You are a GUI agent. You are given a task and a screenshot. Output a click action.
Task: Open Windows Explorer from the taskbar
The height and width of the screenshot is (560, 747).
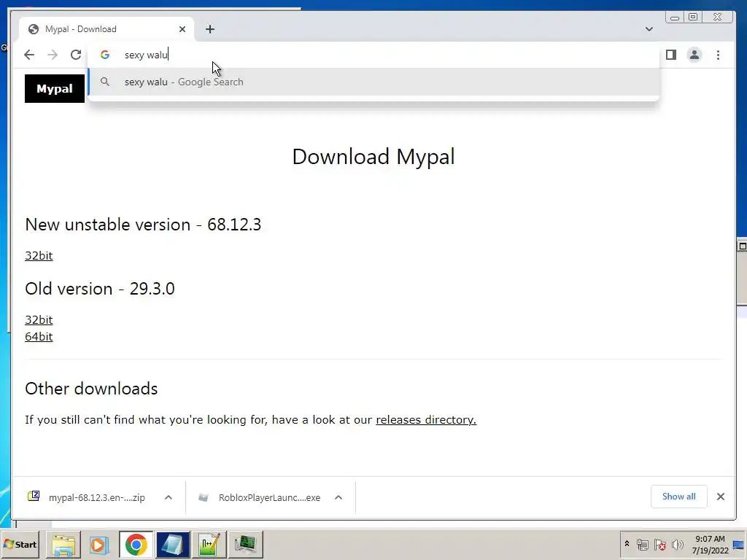63,545
